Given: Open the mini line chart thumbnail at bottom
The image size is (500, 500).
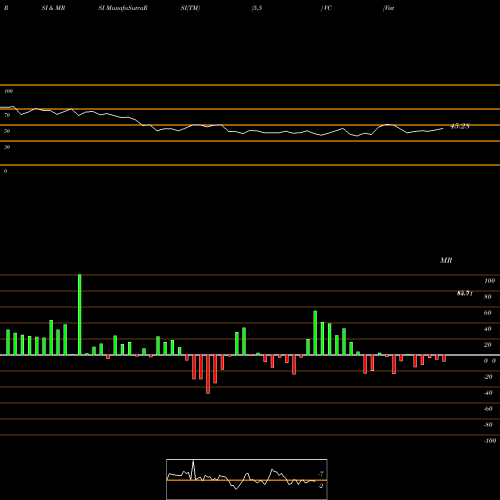Looking at the screenshot, I should 247,479.
